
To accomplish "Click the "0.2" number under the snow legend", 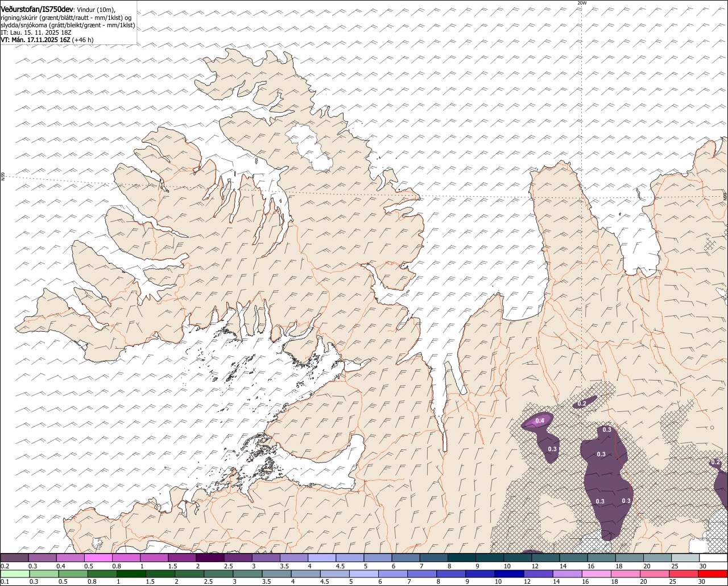I will (5, 566).
